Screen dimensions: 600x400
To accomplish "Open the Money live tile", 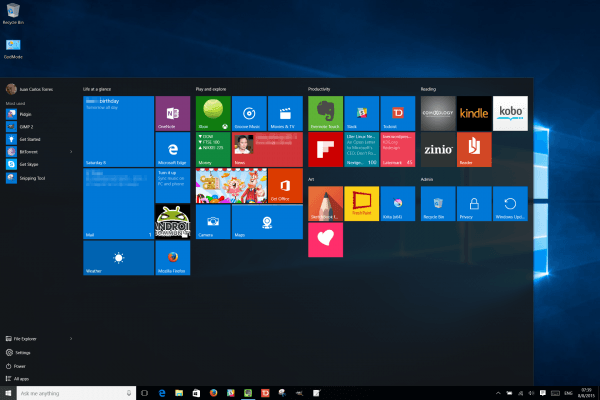I will coord(213,149).
